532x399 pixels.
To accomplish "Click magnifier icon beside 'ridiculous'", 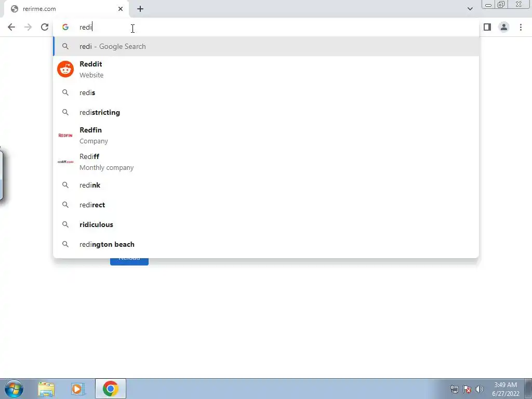I will (x=65, y=224).
